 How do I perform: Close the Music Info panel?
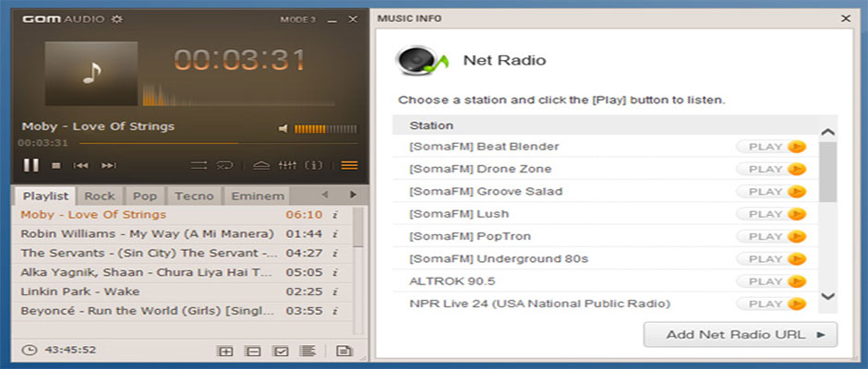tap(846, 18)
